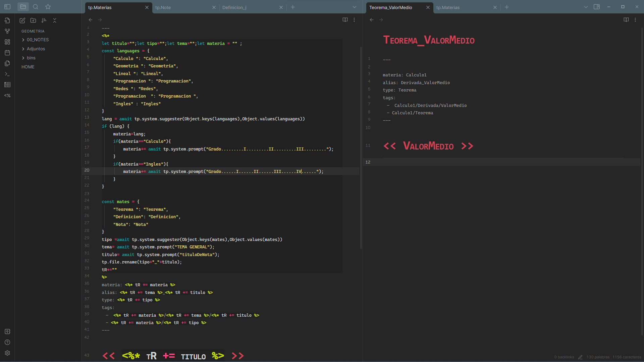Open Settings with the gear icon
Viewport: 644px width, 362px height.
pos(7,353)
